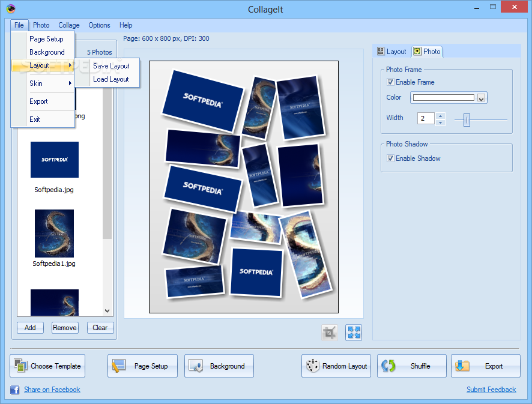Click the frame Width slider handle

(467, 119)
